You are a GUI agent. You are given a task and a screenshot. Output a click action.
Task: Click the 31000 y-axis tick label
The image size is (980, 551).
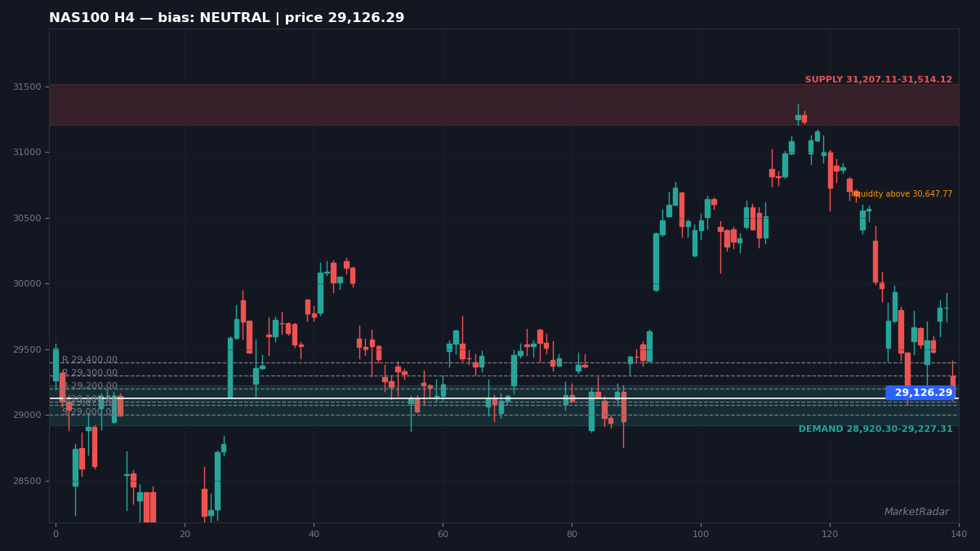[x=26, y=153]
